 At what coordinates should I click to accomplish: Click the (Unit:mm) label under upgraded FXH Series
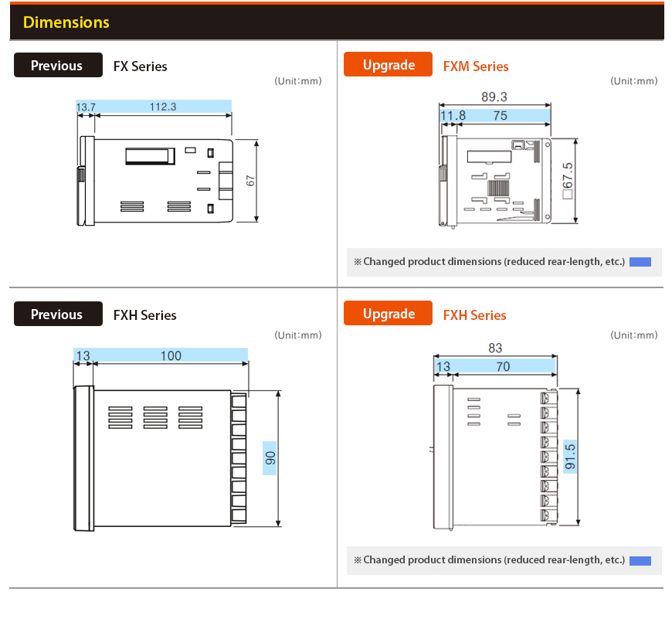(634, 335)
